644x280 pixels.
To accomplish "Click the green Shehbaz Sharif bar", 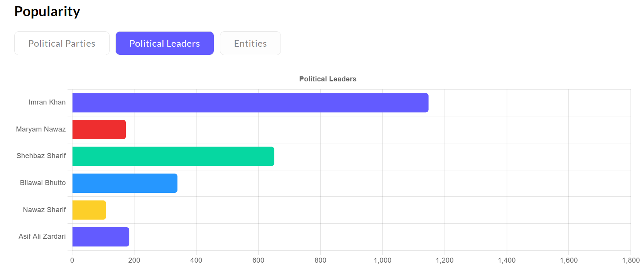I will pos(173,156).
